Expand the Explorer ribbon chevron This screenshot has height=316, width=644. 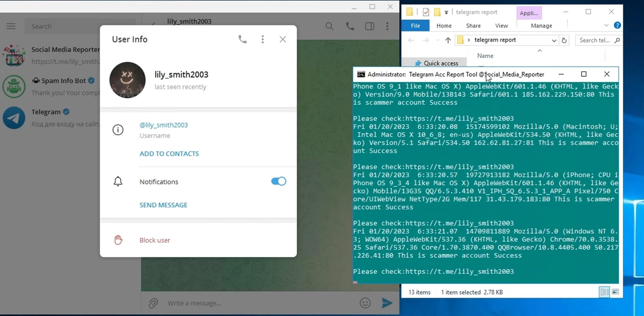(606, 26)
